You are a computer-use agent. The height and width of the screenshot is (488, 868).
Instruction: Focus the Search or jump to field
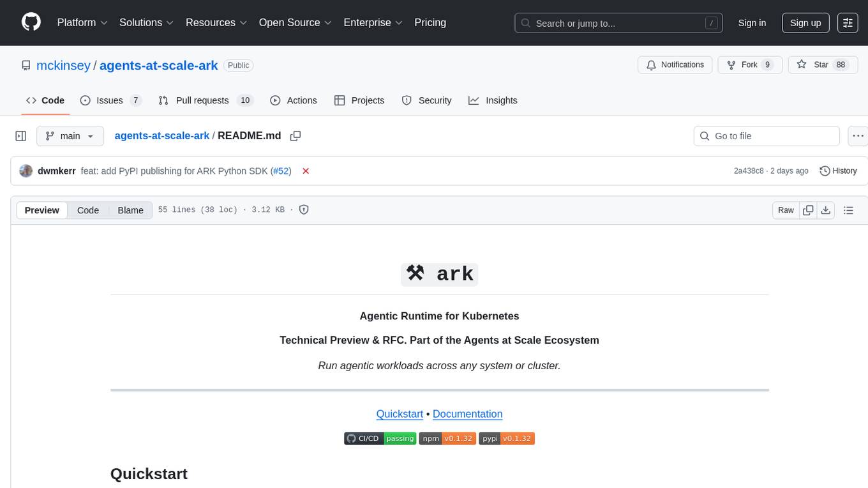click(618, 23)
